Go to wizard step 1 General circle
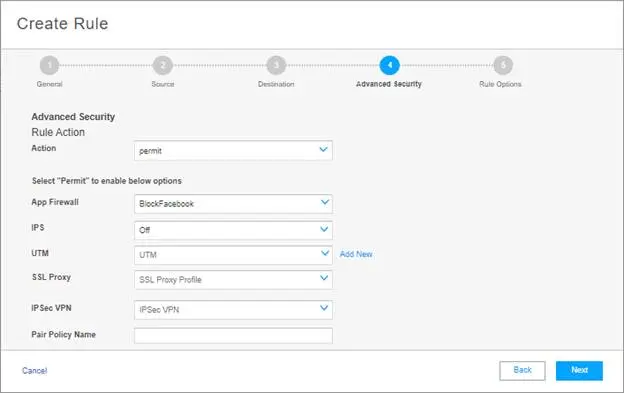Screen dimensions: 624x393 pos(49,65)
